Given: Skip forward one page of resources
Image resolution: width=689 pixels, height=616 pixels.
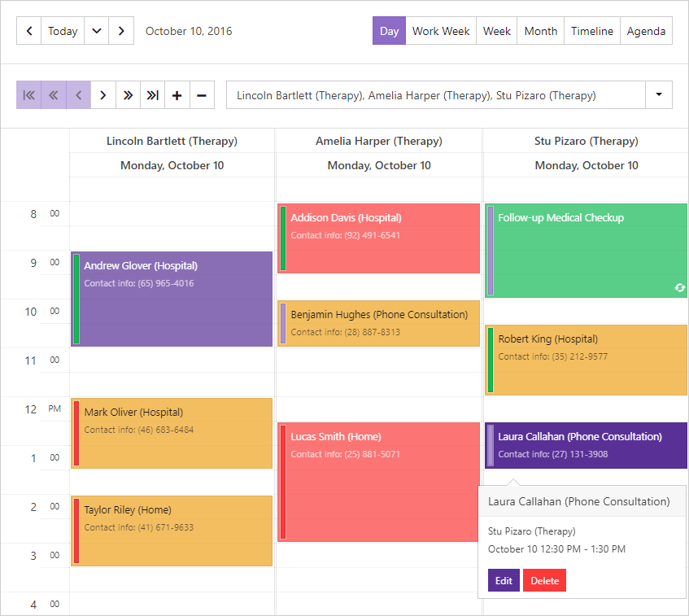Looking at the screenshot, I should click(128, 94).
